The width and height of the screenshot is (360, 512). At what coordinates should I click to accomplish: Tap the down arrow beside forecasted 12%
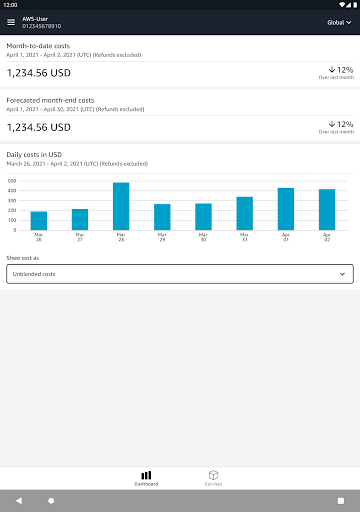(x=332, y=124)
